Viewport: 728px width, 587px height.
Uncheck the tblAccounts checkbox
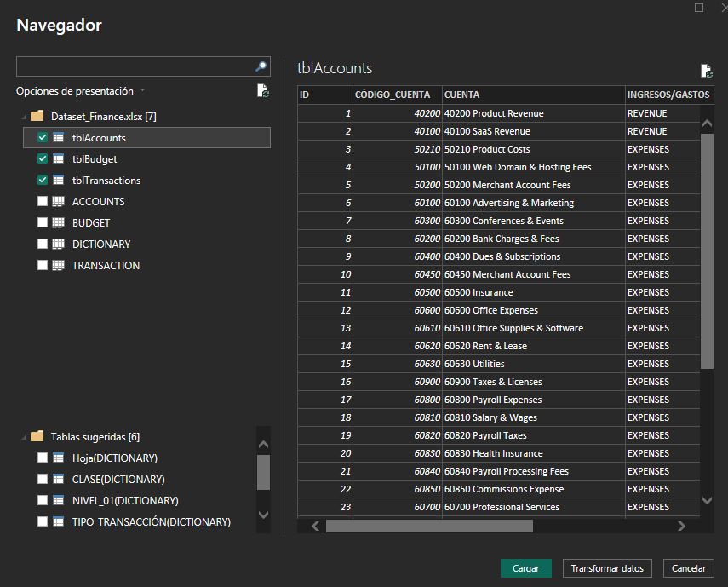(43, 137)
